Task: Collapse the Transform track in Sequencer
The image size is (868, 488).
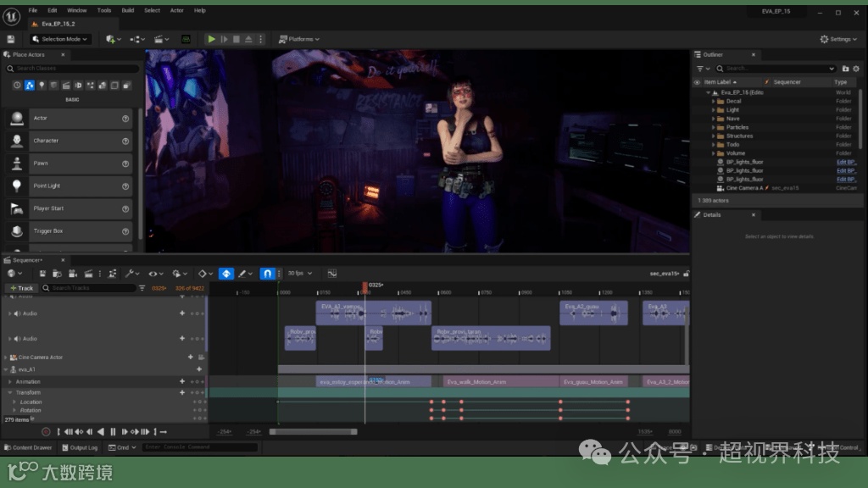Action: 10,392
